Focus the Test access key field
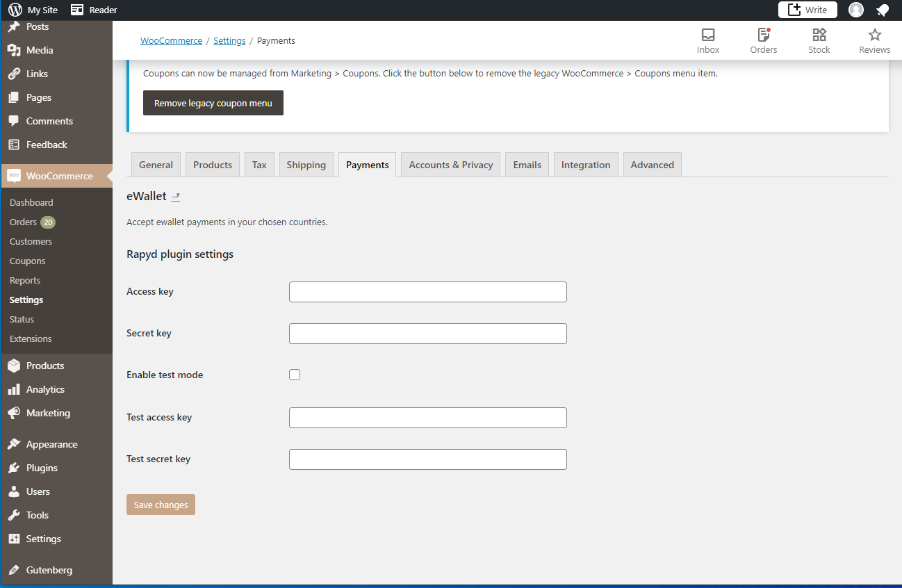The width and height of the screenshot is (902, 588). point(428,418)
